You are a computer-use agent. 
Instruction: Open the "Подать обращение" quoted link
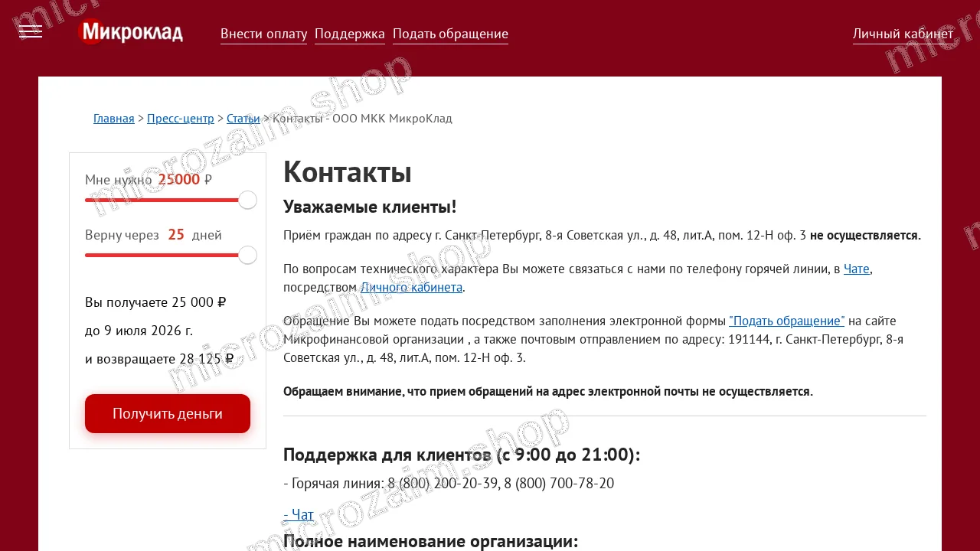coord(787,321)
